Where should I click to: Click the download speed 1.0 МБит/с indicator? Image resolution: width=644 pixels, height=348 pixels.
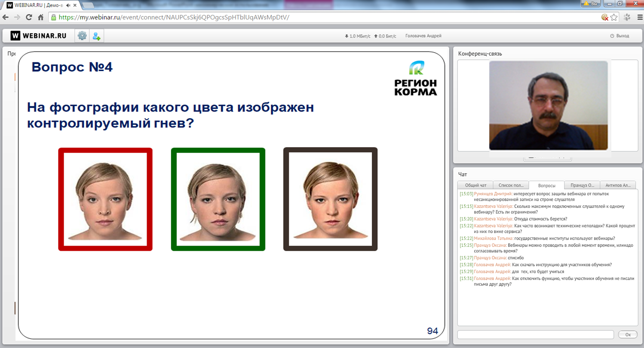tap(358, 36)
